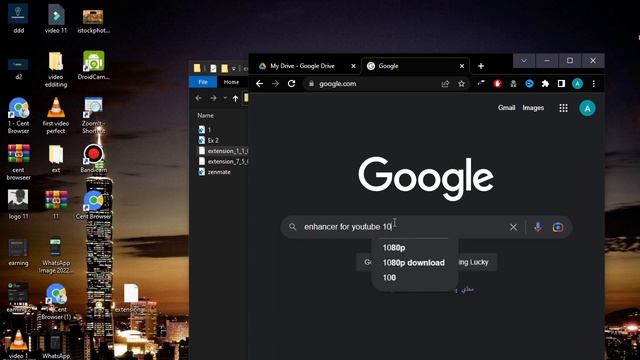The height and width of the screenshot is (360, 640).
Task: Select file named 1 in File Explorer
Action: (x=209, y=130)
